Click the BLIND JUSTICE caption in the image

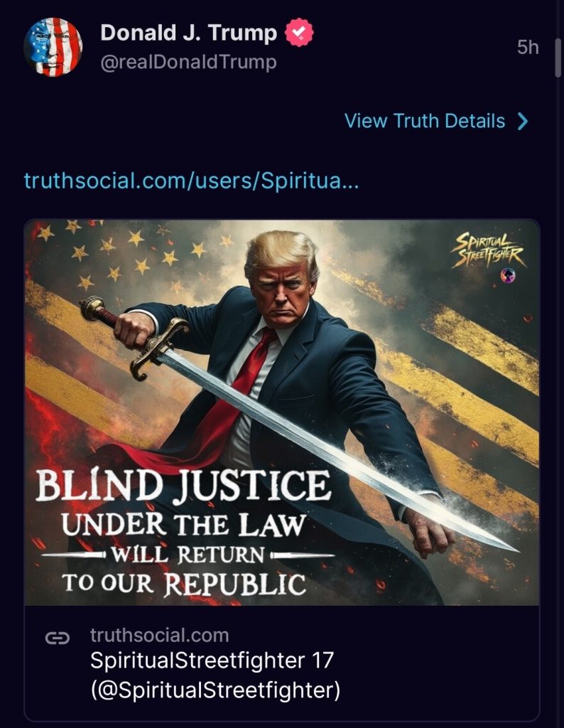[x=183, y=486]
